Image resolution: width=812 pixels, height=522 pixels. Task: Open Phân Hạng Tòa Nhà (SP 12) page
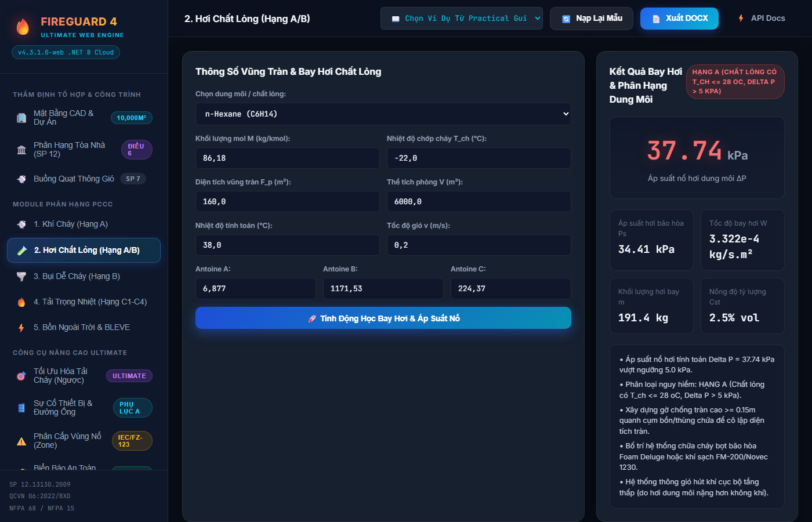coord(84,150)
